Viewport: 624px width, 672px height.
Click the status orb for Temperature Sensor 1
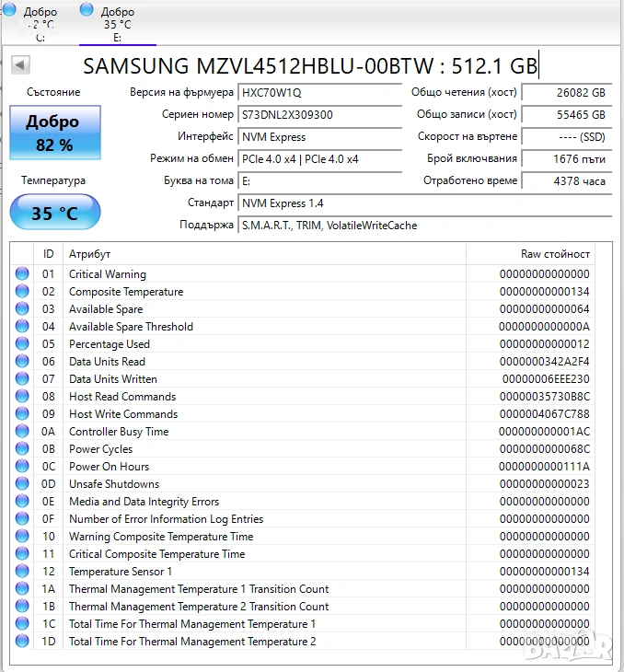(x=22, y=572)
